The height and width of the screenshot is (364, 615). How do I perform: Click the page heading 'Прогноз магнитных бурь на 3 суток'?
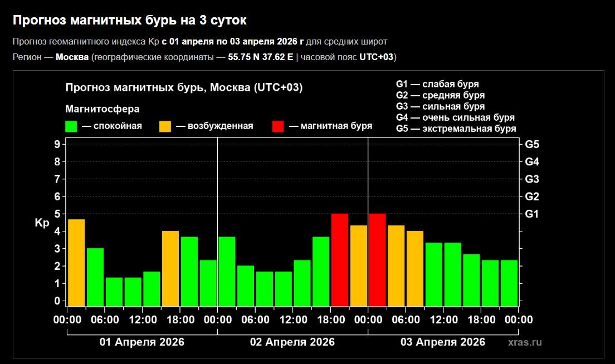click(x=129, y=21)
